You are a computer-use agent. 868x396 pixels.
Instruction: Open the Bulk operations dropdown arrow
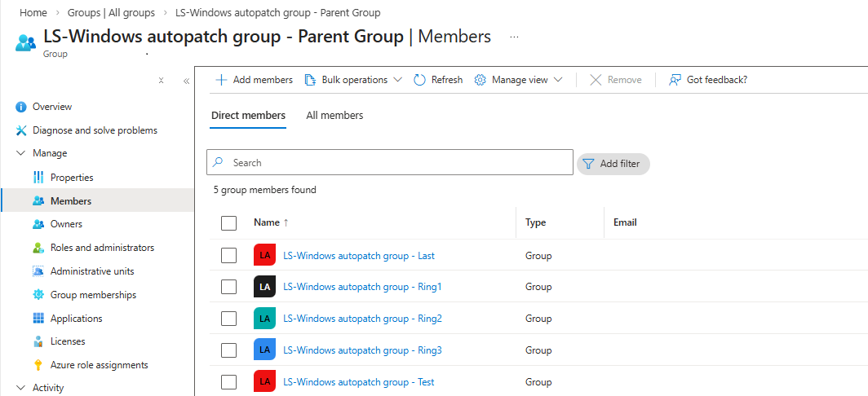point(397,80)
